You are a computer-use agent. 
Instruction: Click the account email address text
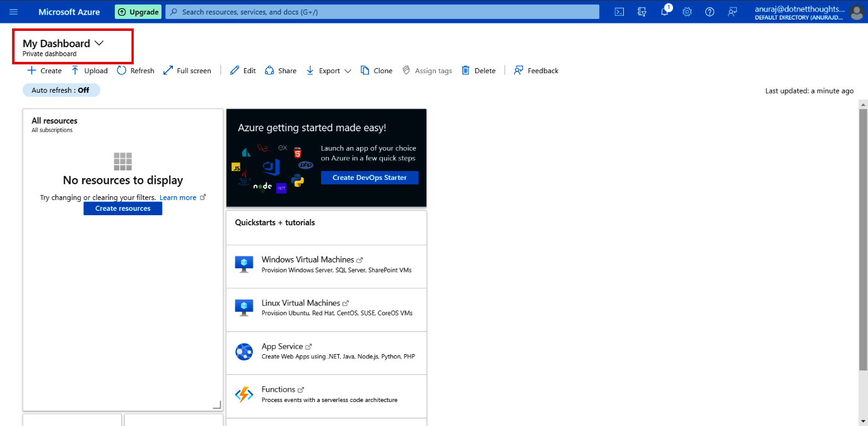click(x=800, y=9)
